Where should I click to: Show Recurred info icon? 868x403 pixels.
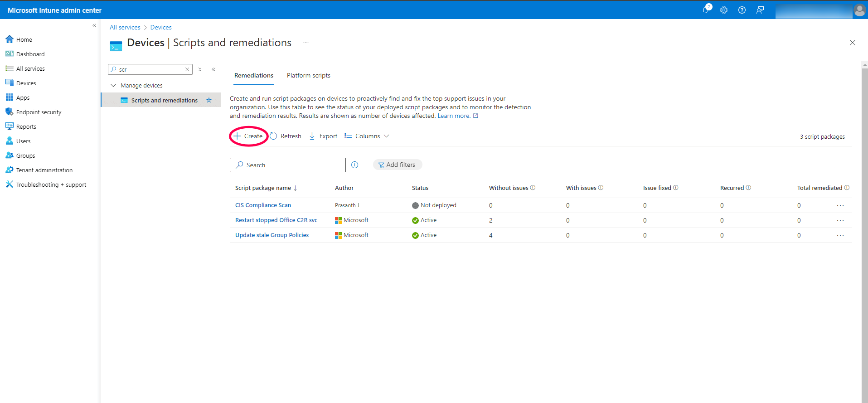(x=749, y=188)
